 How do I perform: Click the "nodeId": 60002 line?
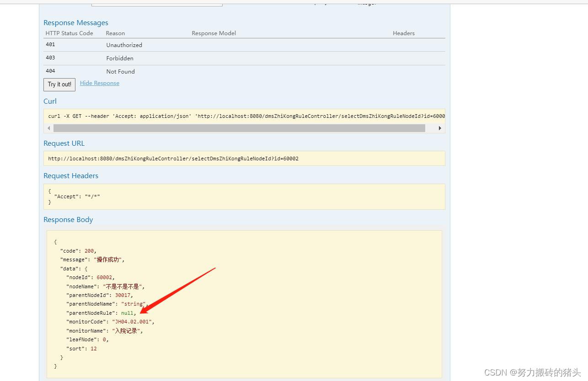coord(91,277)
